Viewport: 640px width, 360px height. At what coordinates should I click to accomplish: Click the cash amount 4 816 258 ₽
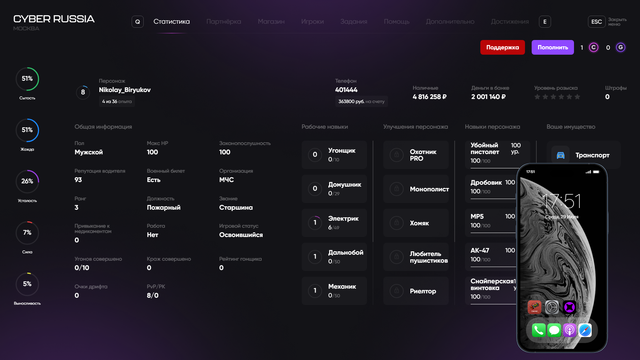429,97
